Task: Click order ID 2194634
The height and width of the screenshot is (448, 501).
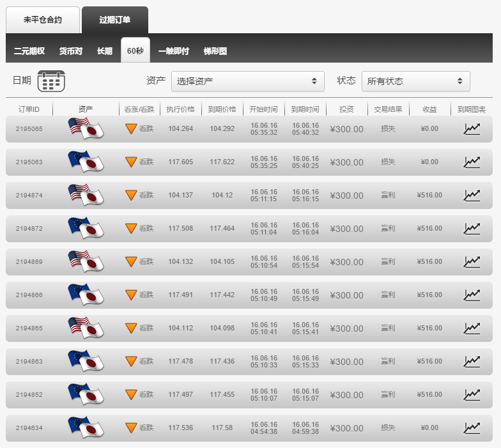Action: point(29,428)
